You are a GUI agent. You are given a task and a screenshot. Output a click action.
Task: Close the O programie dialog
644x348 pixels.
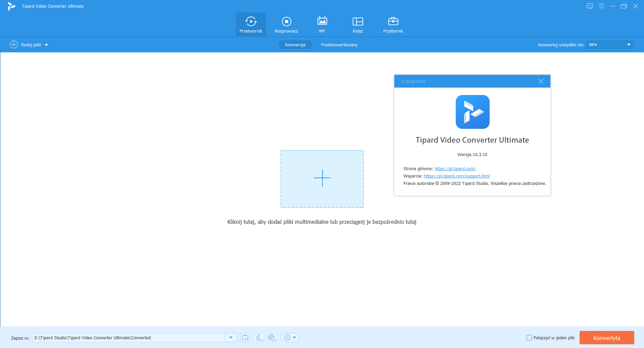(541, 81)
